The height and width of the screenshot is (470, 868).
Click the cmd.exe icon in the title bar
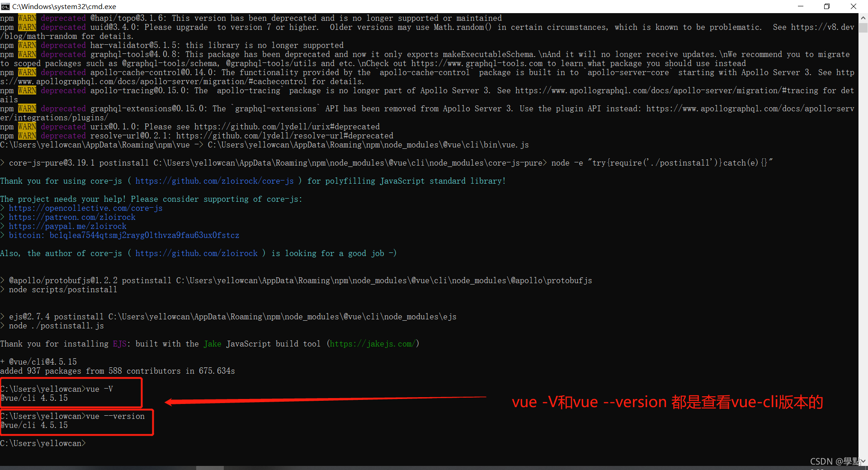[x=5, y=6]
